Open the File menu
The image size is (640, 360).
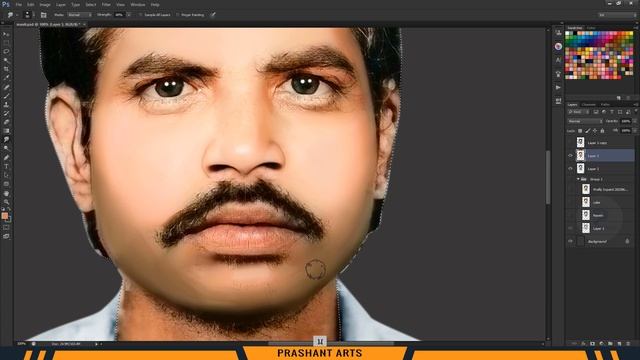coord(19,4)
